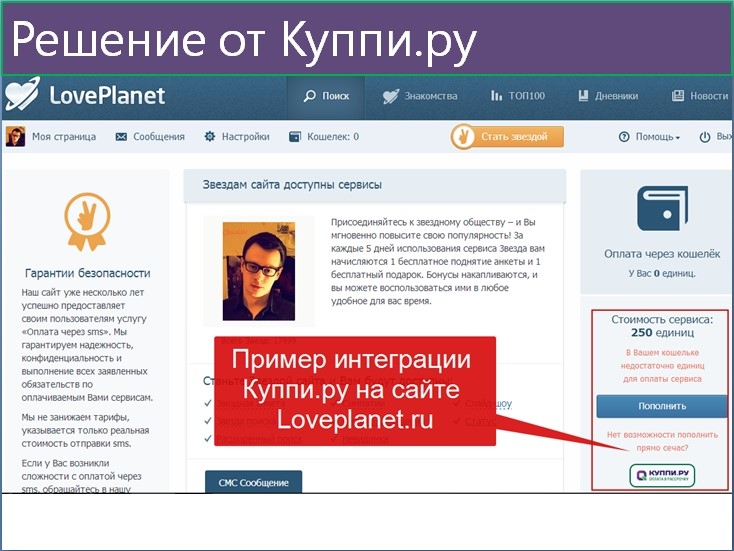Click the Оплата через кошелёк text
Screen dimensions: 734x551
tap(662, 254)
